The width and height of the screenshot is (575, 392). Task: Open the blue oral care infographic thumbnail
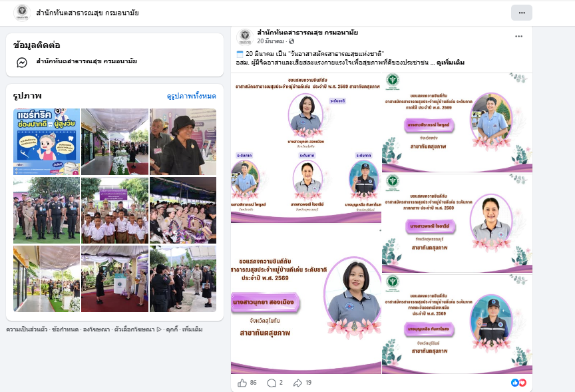[47, 141]
